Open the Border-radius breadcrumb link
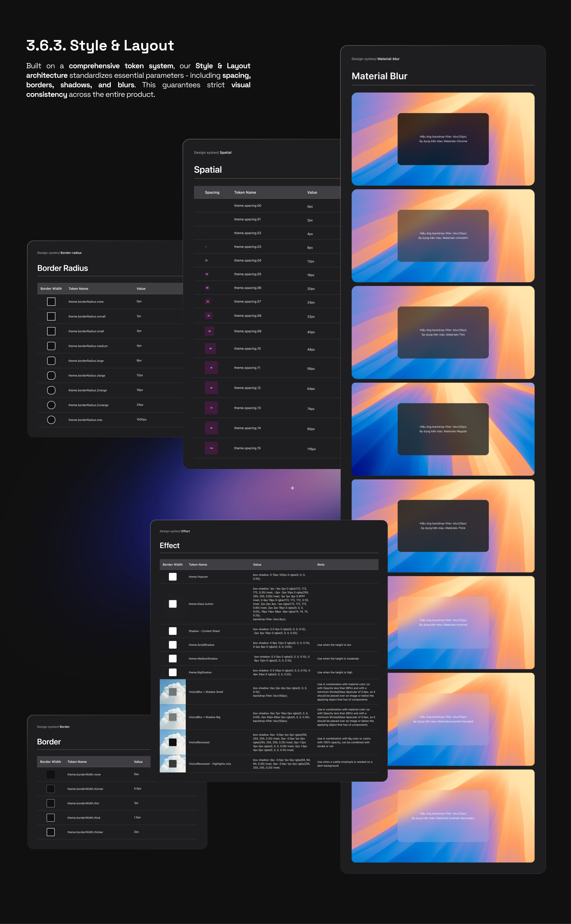The height and width of the screenshot is (924, 571). pos(71,253)
